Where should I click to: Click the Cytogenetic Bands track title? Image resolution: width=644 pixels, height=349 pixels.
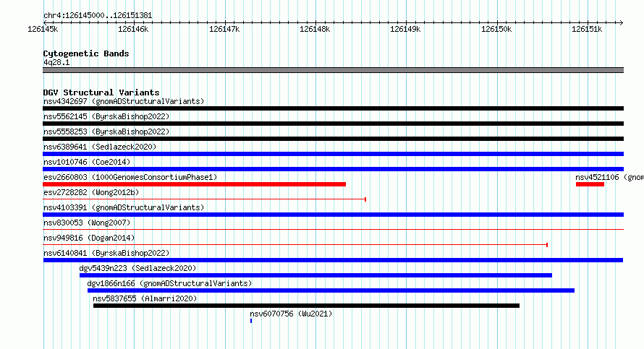point(86,53)
